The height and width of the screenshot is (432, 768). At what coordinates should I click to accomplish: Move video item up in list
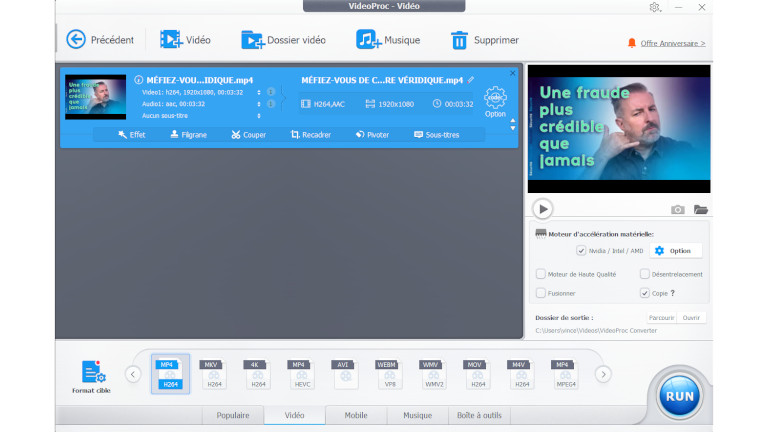pos(513,120)
